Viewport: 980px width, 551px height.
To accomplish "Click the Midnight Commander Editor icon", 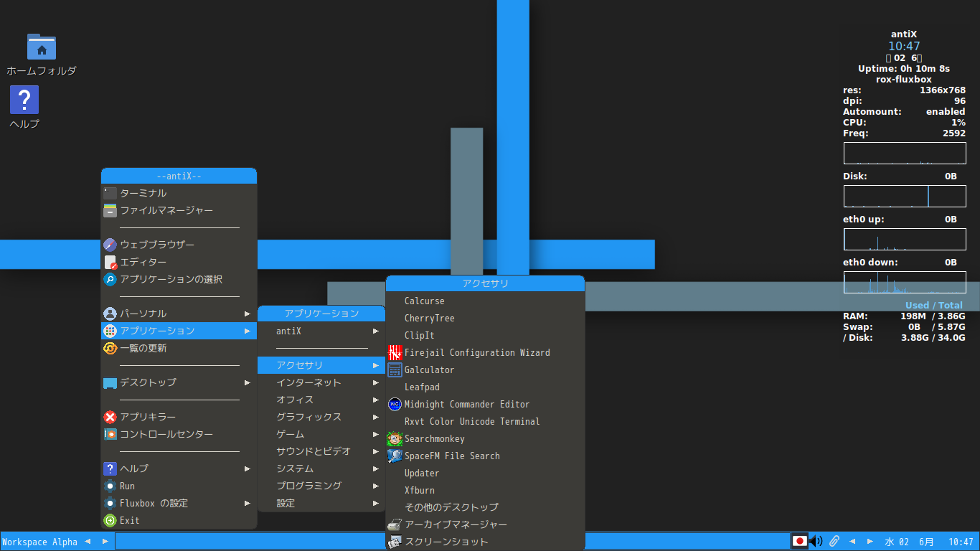I will tap(395, 404).
